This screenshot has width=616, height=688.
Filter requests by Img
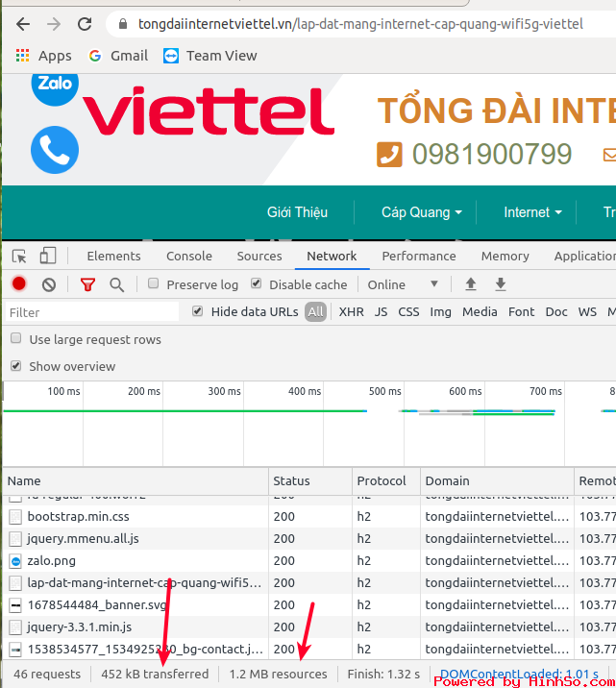coord(440,311)
